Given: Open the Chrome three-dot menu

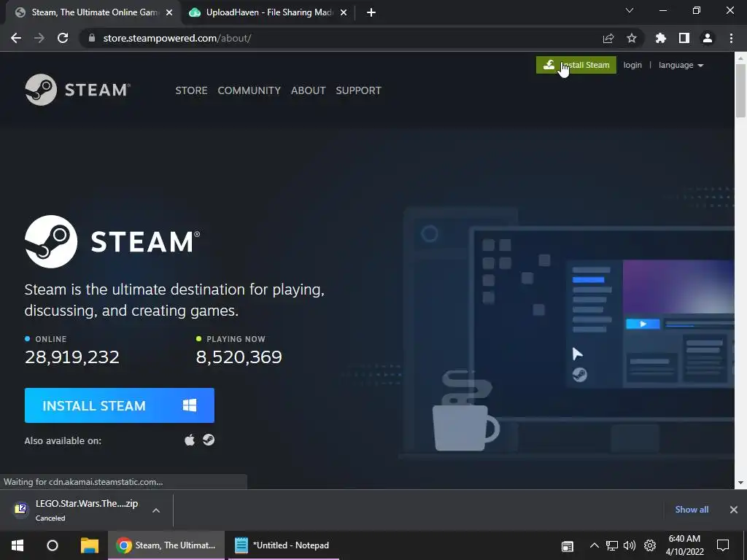Looking at the screenshot, I should pos(731,38).
